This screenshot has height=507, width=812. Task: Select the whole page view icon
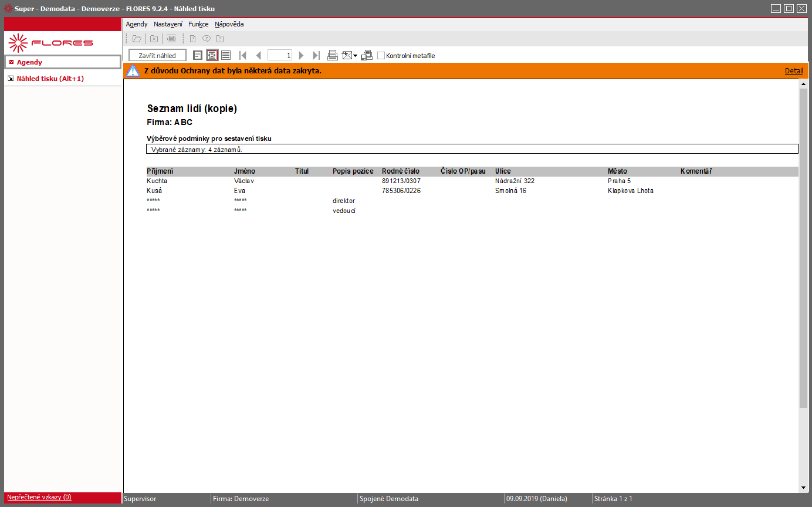pos(198,55)
